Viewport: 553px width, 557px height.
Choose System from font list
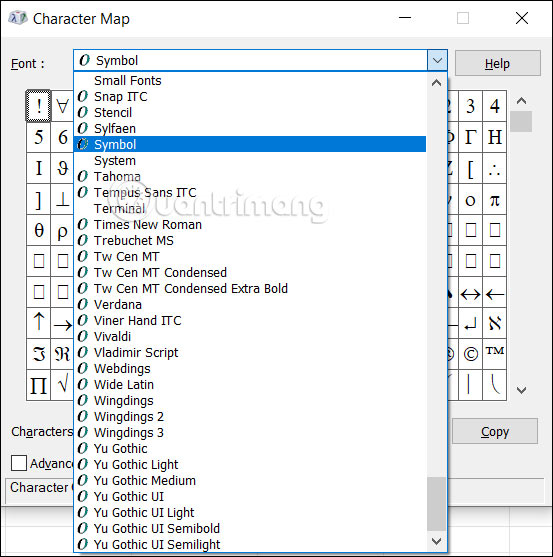pos(250,161)
